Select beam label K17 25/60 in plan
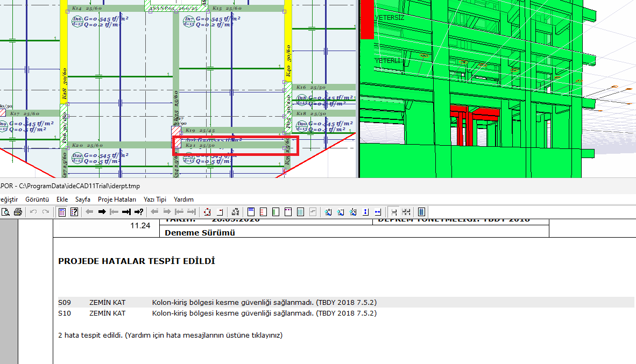636x364 pixels. click(x=25, y=114)
